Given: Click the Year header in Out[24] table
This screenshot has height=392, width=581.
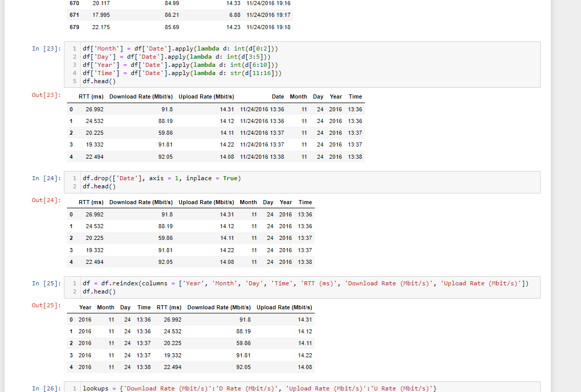Looking at the screenshot, I should (x=286, y=202).
